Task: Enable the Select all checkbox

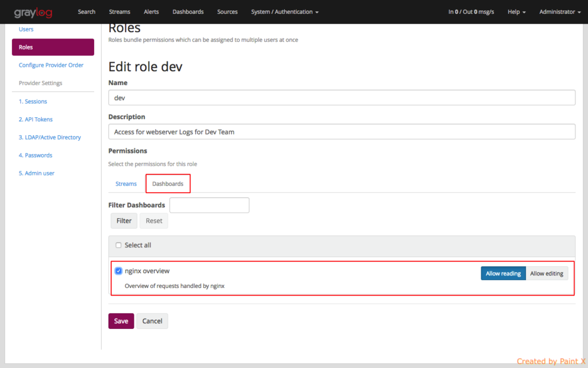Action: 118,245
